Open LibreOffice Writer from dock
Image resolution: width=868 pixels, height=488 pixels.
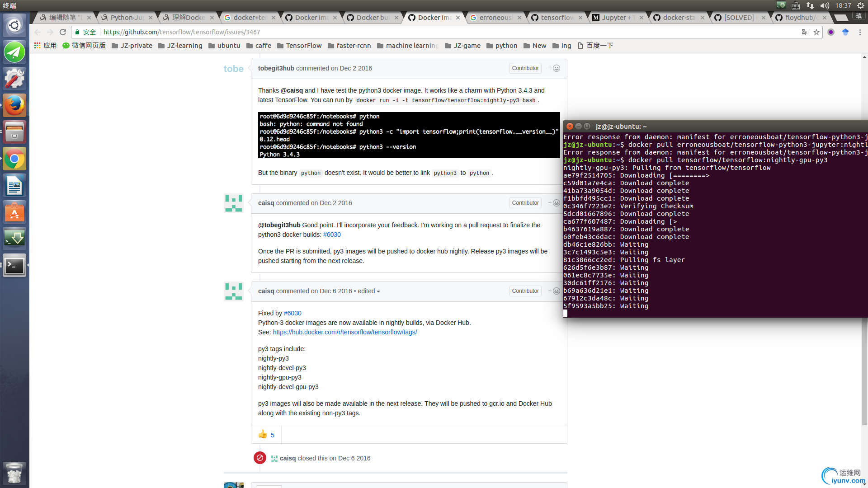point(14,185)
